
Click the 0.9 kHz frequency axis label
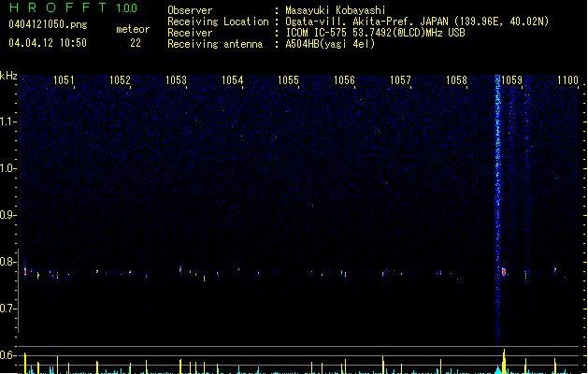pos(7,215)
